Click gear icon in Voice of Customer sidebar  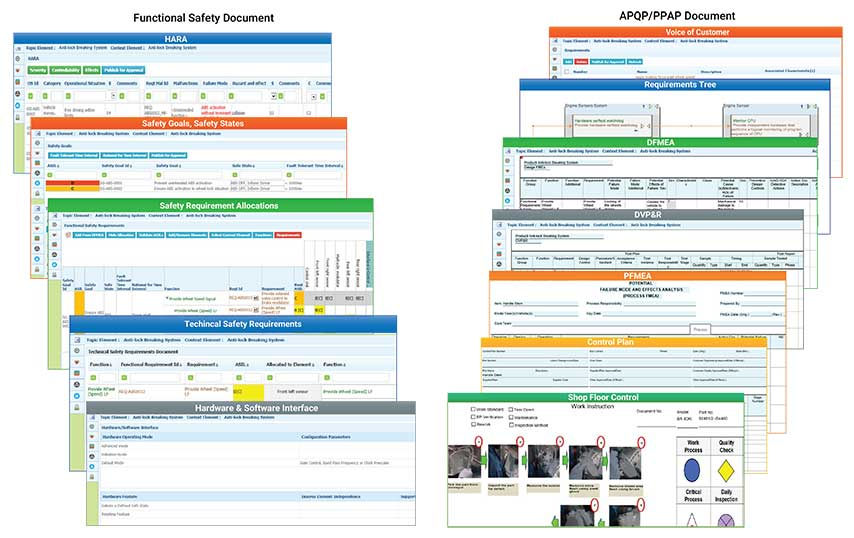click(x=555, y=50)
